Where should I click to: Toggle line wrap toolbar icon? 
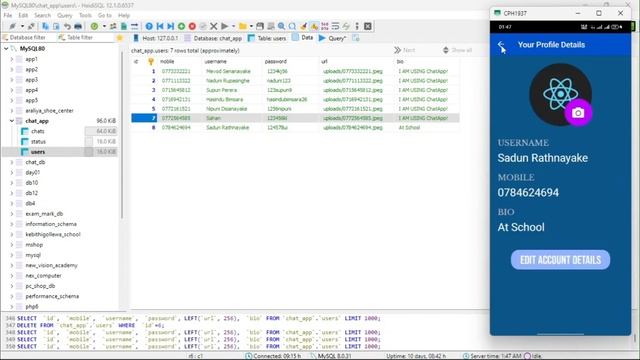pyautogui.click(x=335, y=26)
